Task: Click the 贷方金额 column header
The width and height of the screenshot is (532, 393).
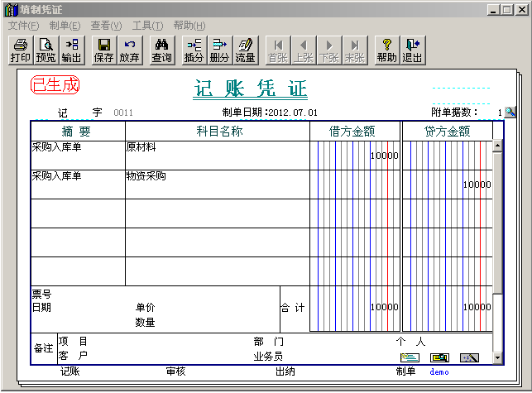Action: [x=447, y=131]
